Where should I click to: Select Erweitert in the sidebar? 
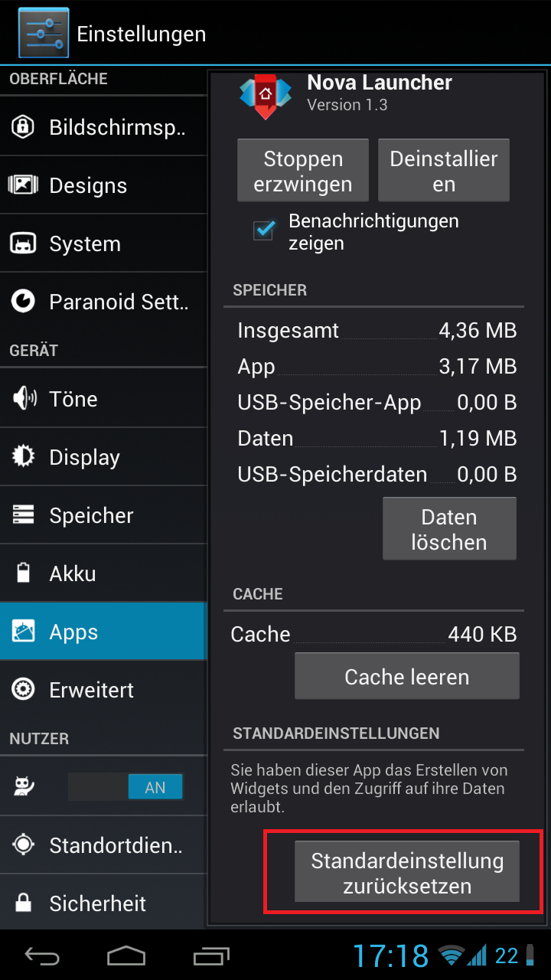[103, 690]
